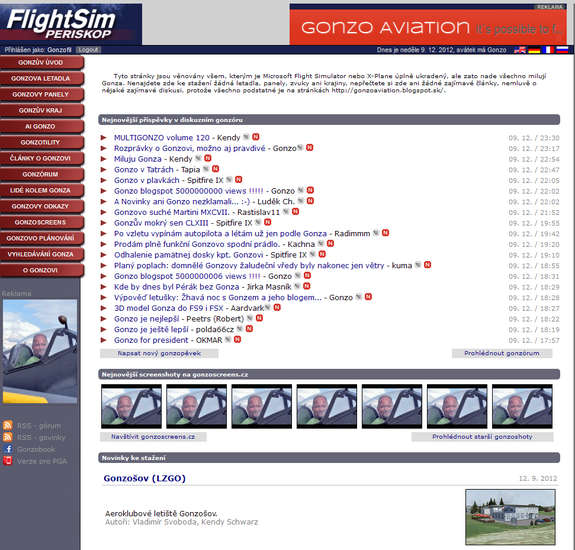Select VYHLEDÁVÁNÍ GONZA menu item
Screen dimensions: 575x550
click(x=41, y=254)
